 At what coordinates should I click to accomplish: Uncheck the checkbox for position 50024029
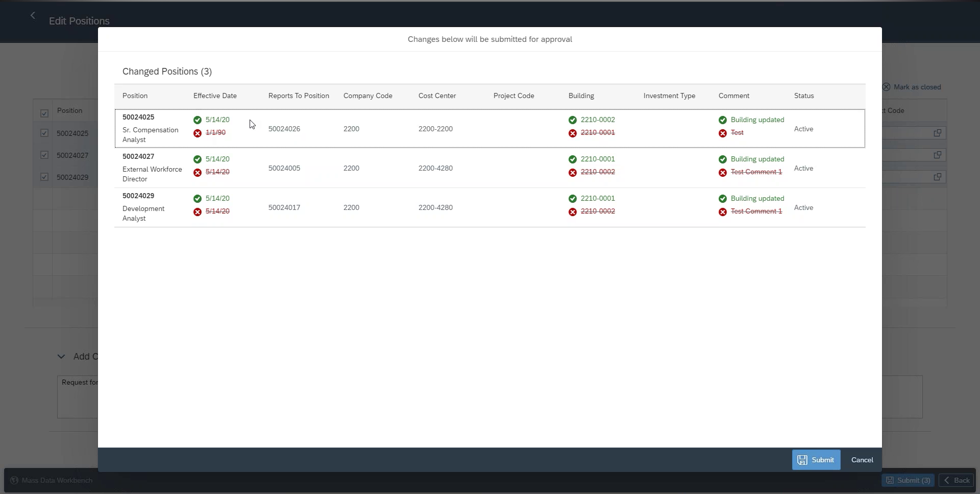44,177
